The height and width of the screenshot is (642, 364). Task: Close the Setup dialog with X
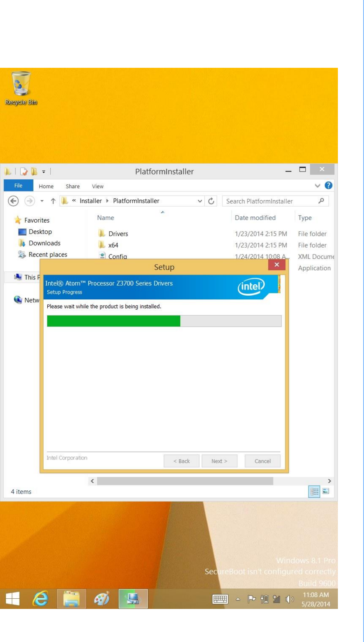(x=277, y=265)
